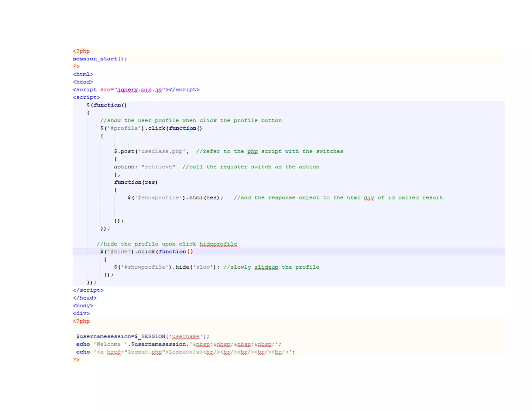This screenshot has height=411, width=532.
Task: Click the comment about showing user profile
Action: pos(191,121)
